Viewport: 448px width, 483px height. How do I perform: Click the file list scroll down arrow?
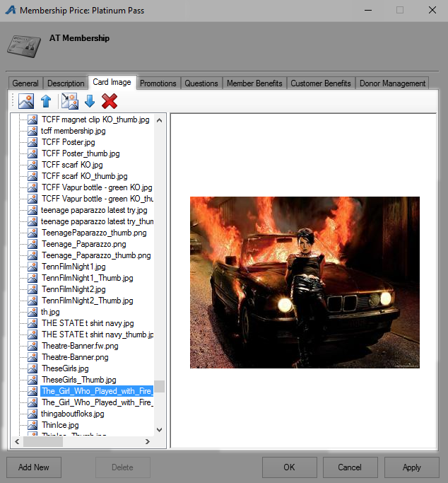click(x=160, y=430)
